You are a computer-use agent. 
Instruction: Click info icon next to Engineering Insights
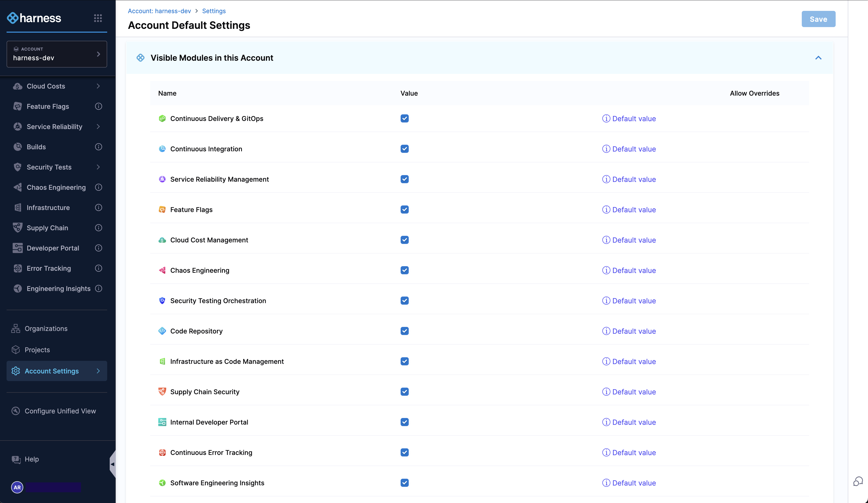tap(99, 288)
